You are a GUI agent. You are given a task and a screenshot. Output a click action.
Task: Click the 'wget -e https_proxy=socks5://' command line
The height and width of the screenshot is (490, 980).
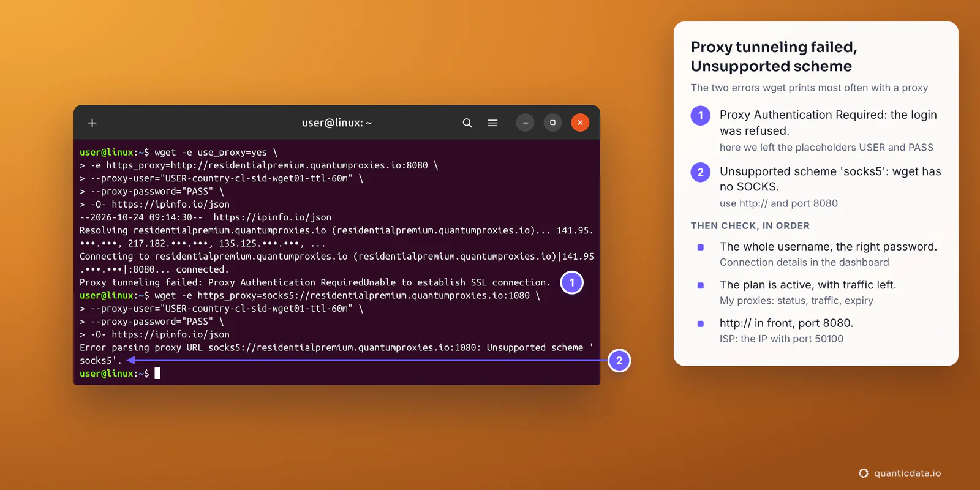click(310, 295)
